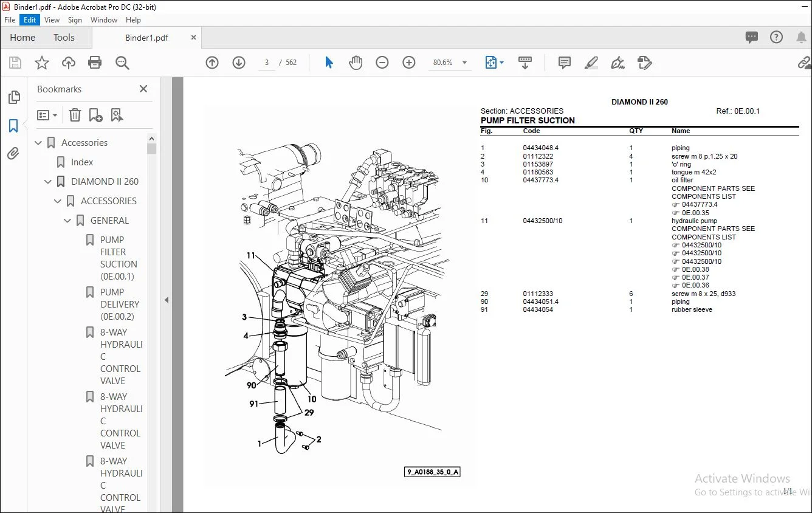This screenshot has height=513, width=812.
Task: Toggle the Bookmarks panel icon
Action: coord(13,126)
